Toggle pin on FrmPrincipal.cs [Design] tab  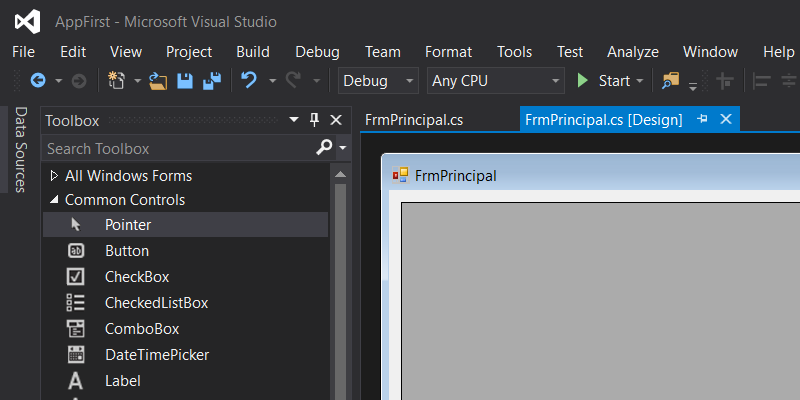point(702,119)
